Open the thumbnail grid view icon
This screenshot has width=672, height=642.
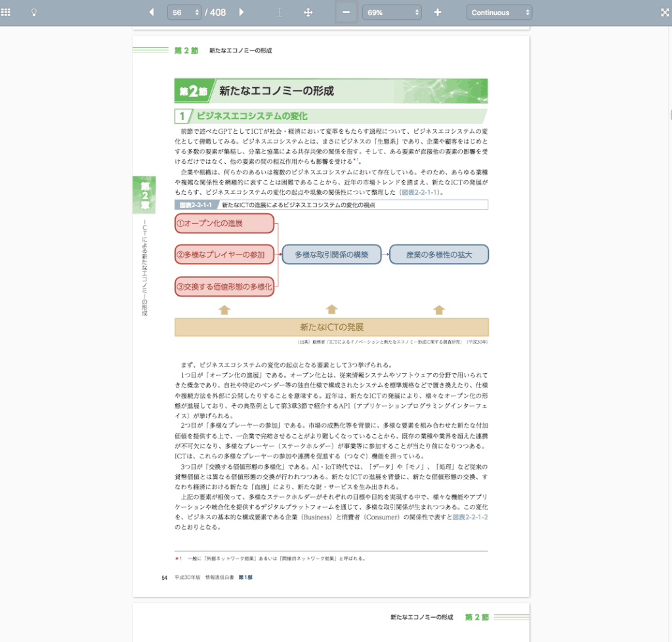(x=6, y=12)
